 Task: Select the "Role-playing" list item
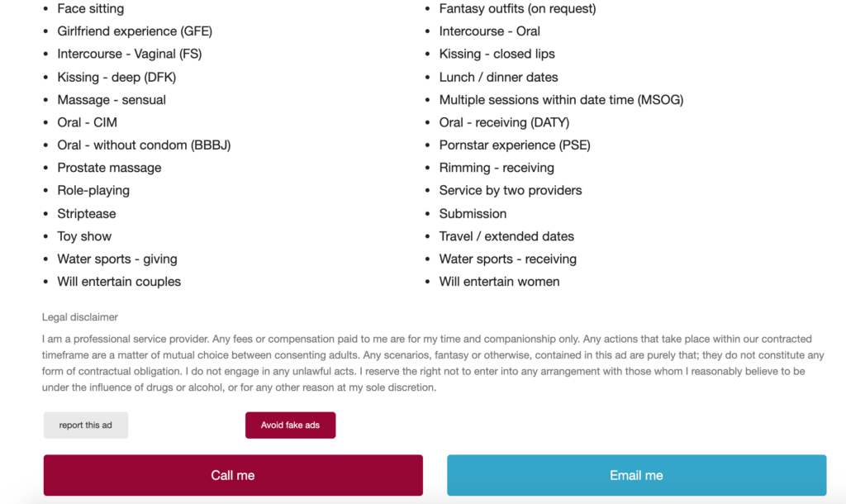click(93, 190)
